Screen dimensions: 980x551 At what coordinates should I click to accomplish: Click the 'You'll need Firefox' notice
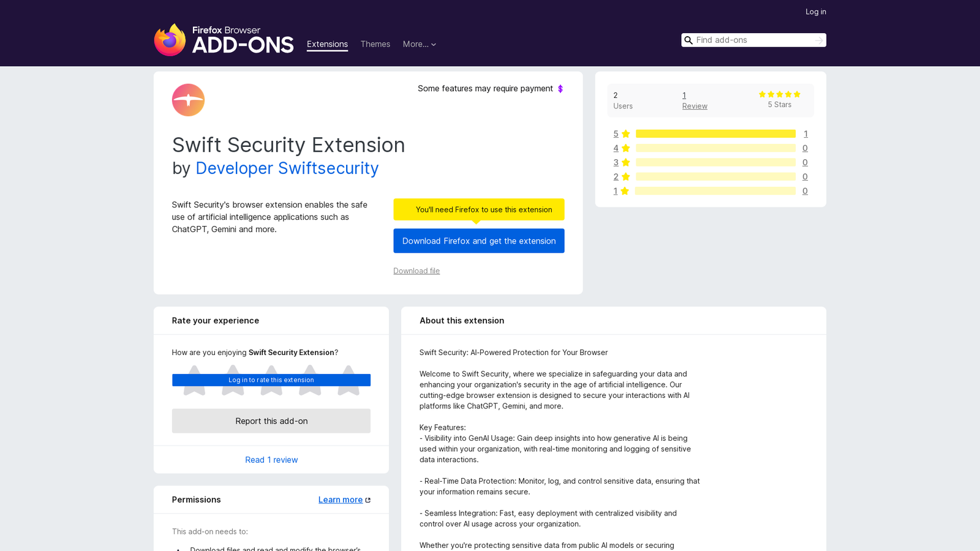479,209
